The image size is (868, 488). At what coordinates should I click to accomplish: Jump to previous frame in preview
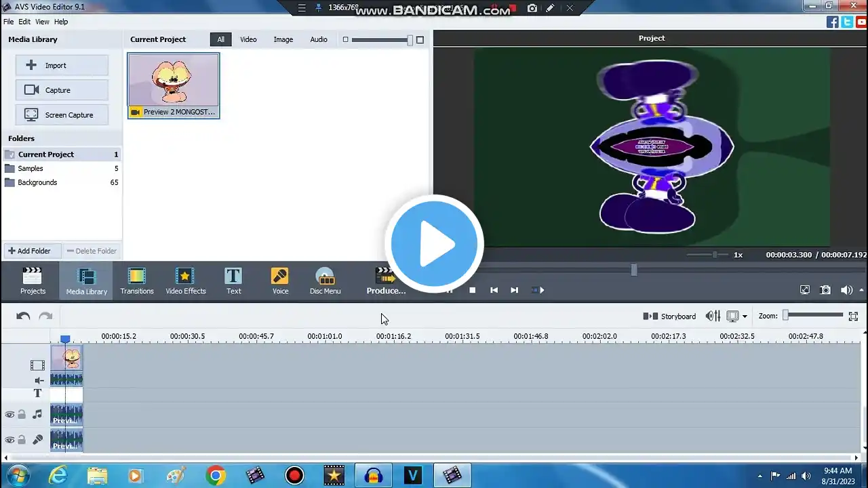[494, 290]
